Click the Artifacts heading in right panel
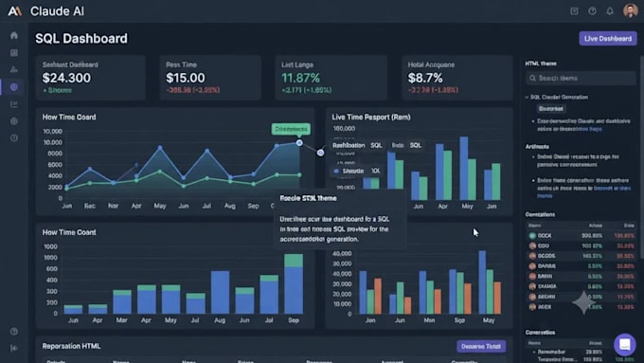Viewport: 644px width, 363px height. coord(537,147)
